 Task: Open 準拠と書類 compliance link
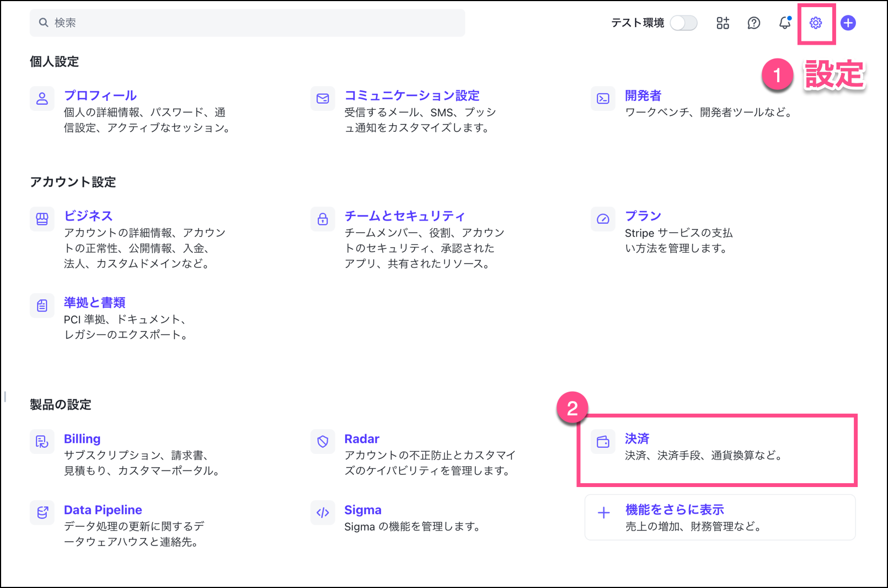click(94, 302)
